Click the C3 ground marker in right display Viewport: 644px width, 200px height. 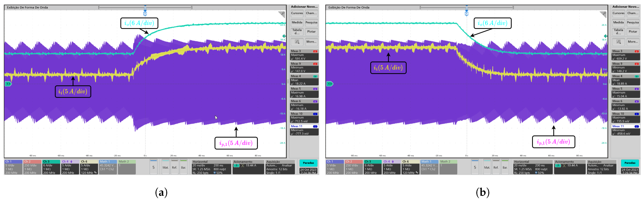[330, 84]
